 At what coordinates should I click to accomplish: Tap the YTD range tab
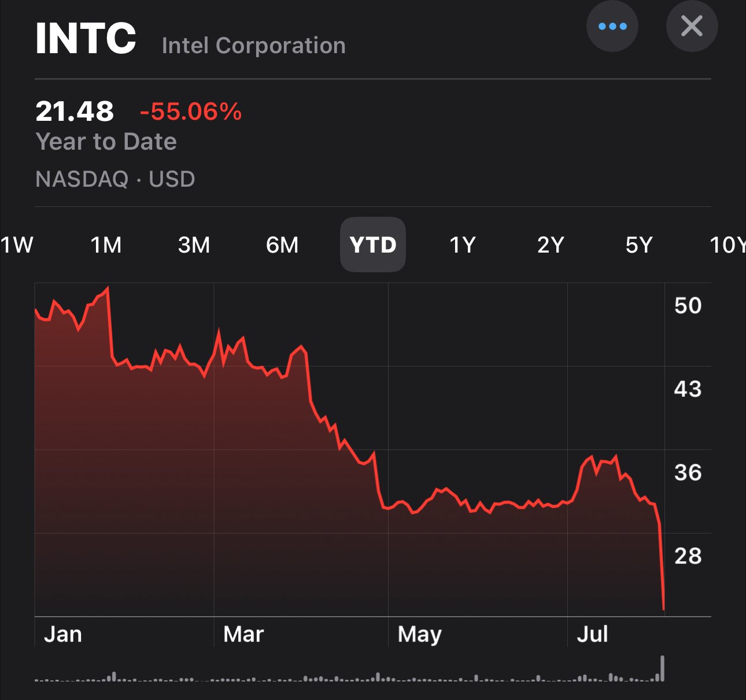(373, 245)
